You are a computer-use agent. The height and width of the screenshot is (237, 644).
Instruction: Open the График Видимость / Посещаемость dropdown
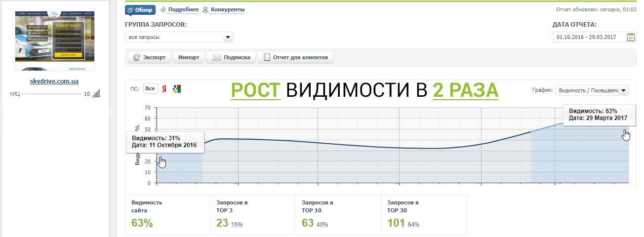(592, 90)
